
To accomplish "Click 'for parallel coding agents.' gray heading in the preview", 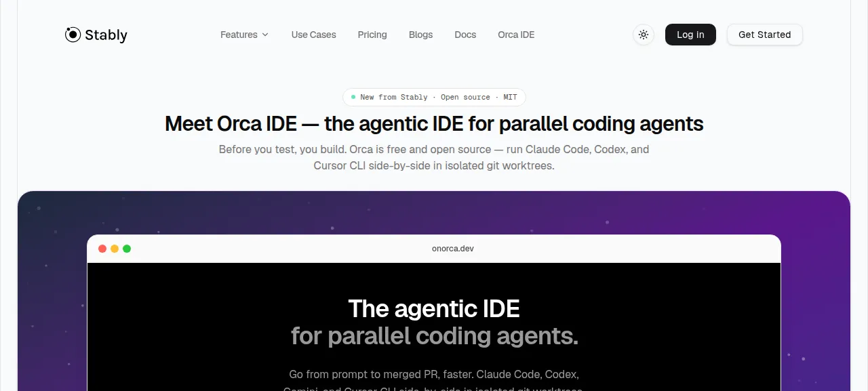I will point(434,335).
